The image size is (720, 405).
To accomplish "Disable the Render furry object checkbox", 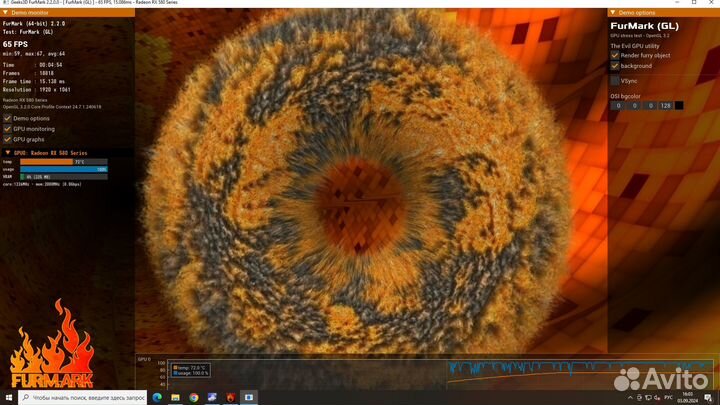I will (615, 55).
